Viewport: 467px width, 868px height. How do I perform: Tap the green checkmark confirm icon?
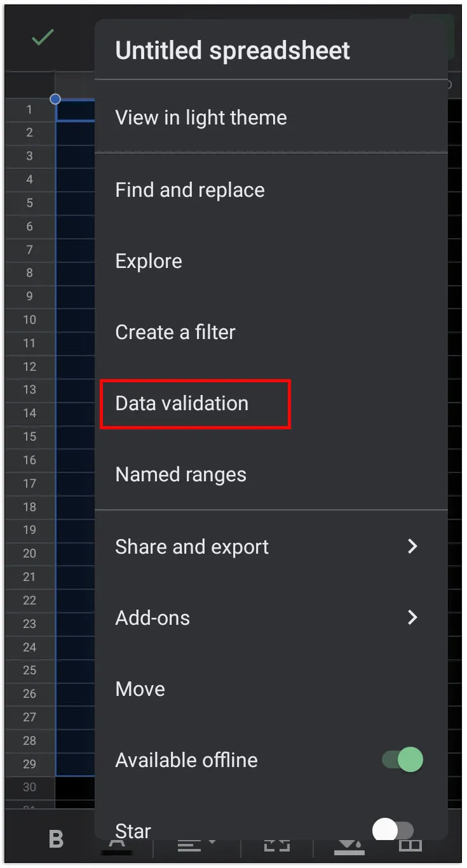point(43,38)
